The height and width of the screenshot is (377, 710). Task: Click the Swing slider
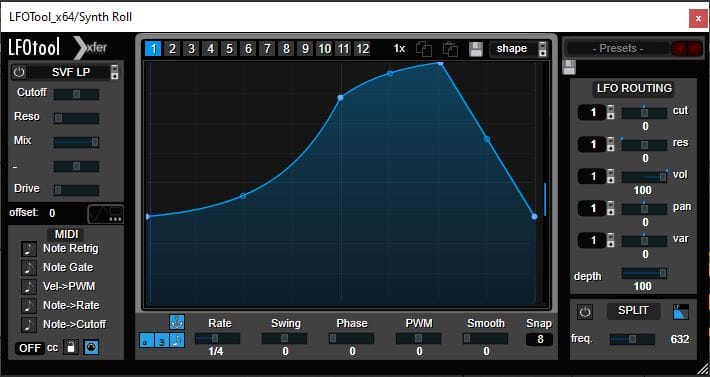pyautogui.click(x=284, y=338)
